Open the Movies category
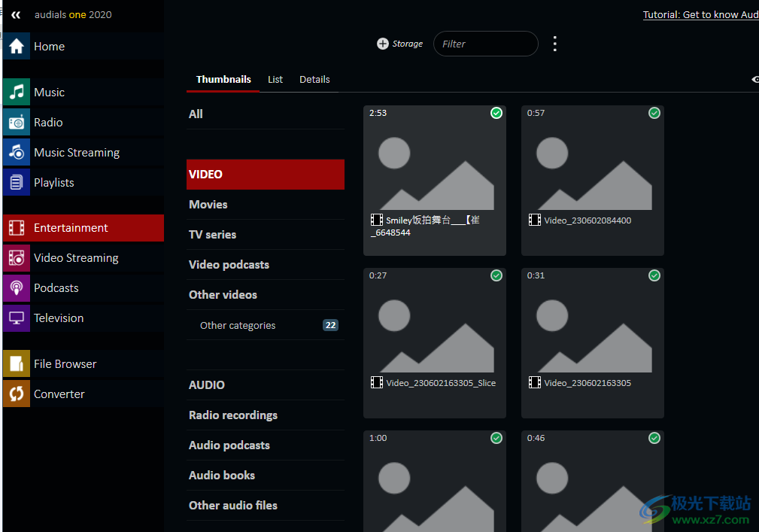Image resolution: width=759 pixels, height=532 pixels. pos(266,204)
